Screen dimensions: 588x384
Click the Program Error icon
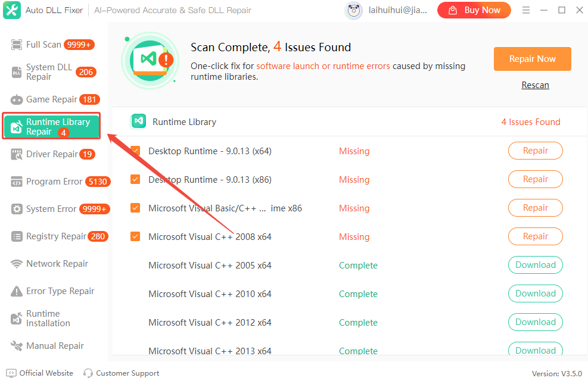point(17,182)
